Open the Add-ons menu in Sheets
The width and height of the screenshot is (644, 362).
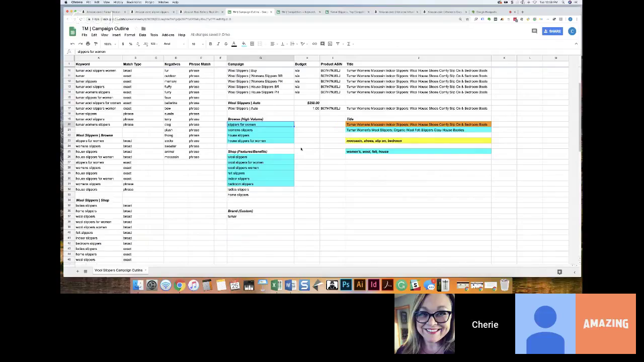168,35
